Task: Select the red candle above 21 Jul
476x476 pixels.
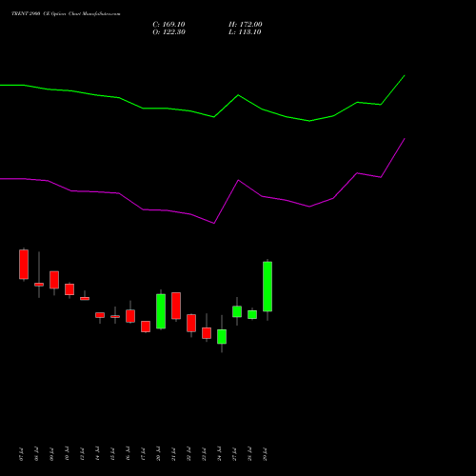Action: click(176, 306)
